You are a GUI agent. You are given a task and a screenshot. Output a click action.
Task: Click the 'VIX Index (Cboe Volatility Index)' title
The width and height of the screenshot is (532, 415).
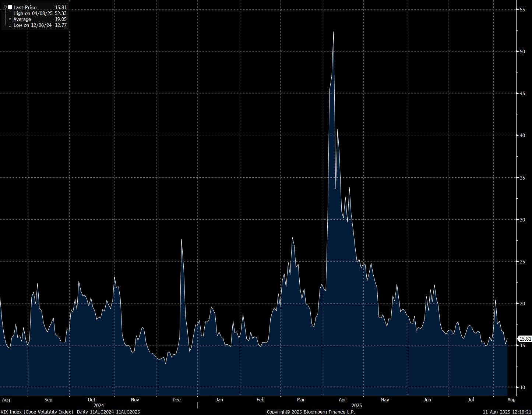(x=37, y=412)
